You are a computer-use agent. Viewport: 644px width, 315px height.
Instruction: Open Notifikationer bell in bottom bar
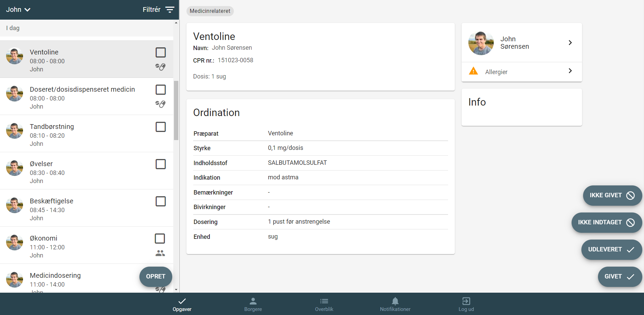pos(395,304)
